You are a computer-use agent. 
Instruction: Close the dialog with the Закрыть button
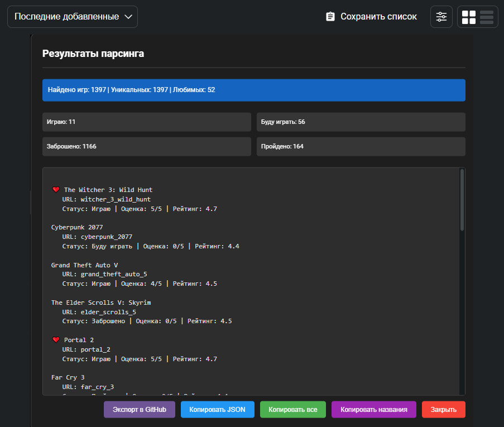coord(444,410)
